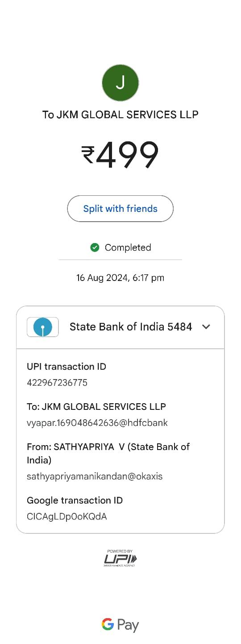
Task: Click the green Completed checkmark icon
Action: pyautogui.click(x=95, y=248)
